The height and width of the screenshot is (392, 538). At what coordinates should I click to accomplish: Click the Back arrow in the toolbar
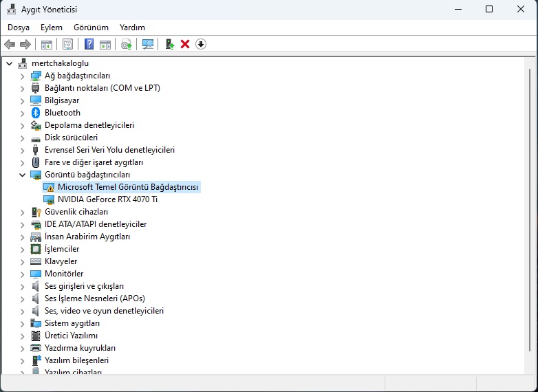(10, 44)
